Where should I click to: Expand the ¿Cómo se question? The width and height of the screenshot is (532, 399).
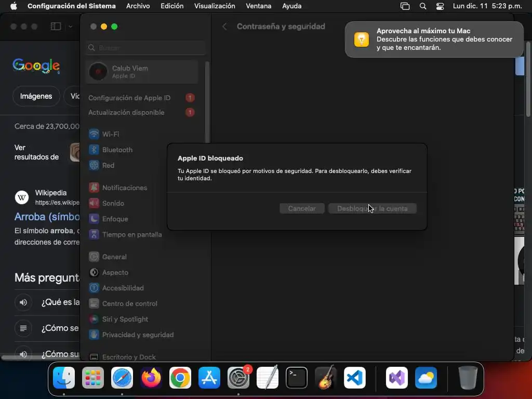[47, 328]
